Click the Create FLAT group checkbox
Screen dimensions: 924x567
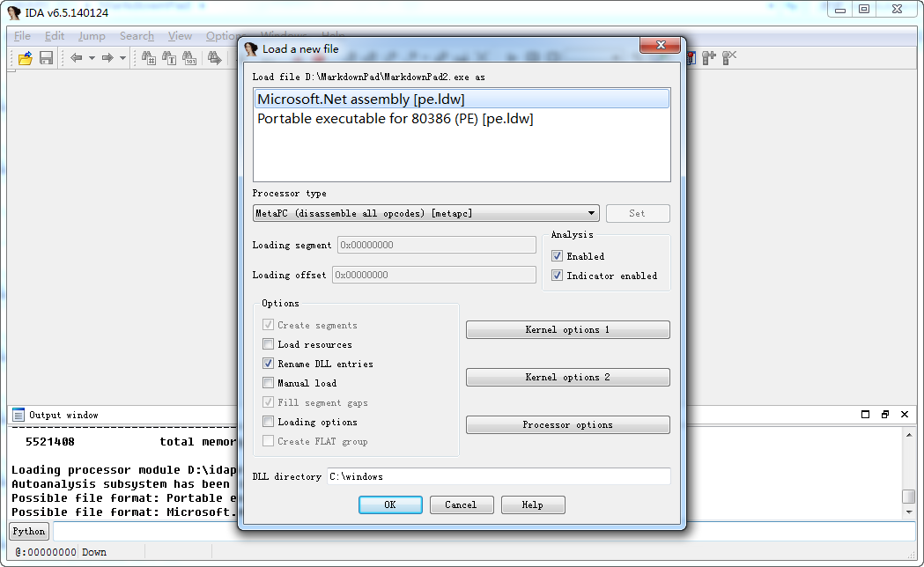[268, 441]
